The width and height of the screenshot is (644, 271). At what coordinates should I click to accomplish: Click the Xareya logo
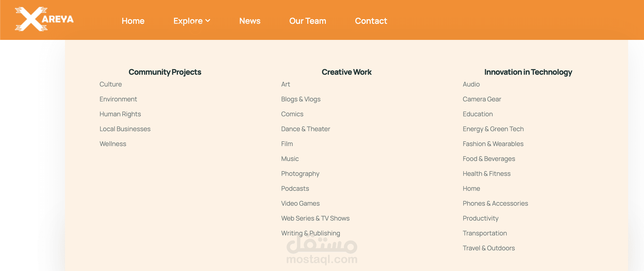[x=44, y=19]
